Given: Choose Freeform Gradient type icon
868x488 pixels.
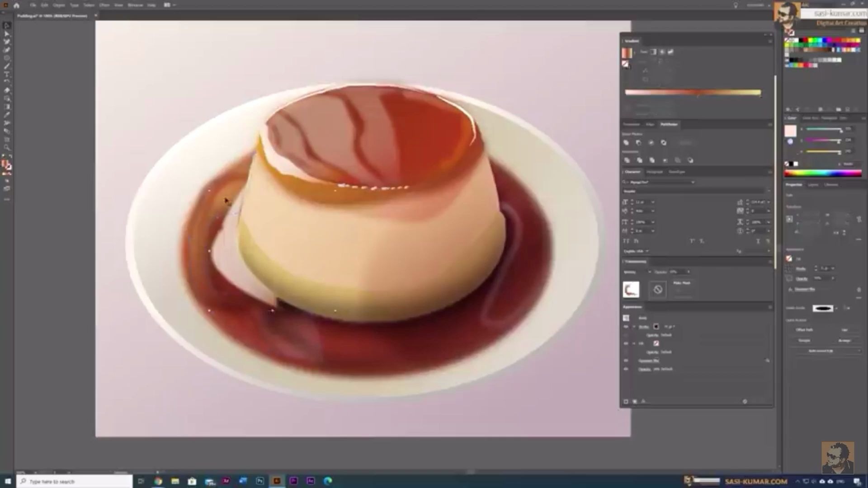Looking at the screenshot, I should click(x=670, y=52).
